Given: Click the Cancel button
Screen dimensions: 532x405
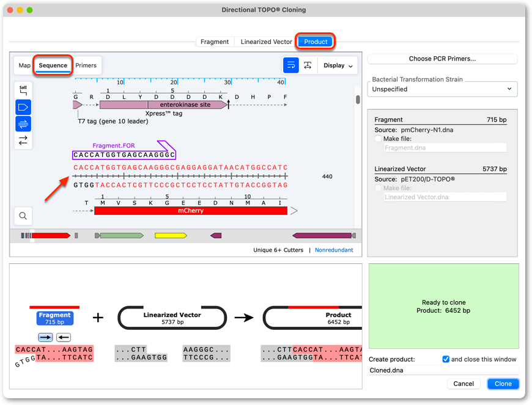Looking at the screenshot, I should pyautogui.click(x=464, y=384).
